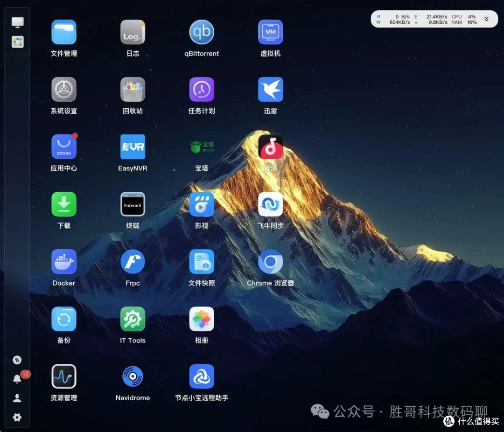The height and width of the screenshot is (432, 504).
Task: Open the 文件管理 file manager app
Action: pos(63,32)
